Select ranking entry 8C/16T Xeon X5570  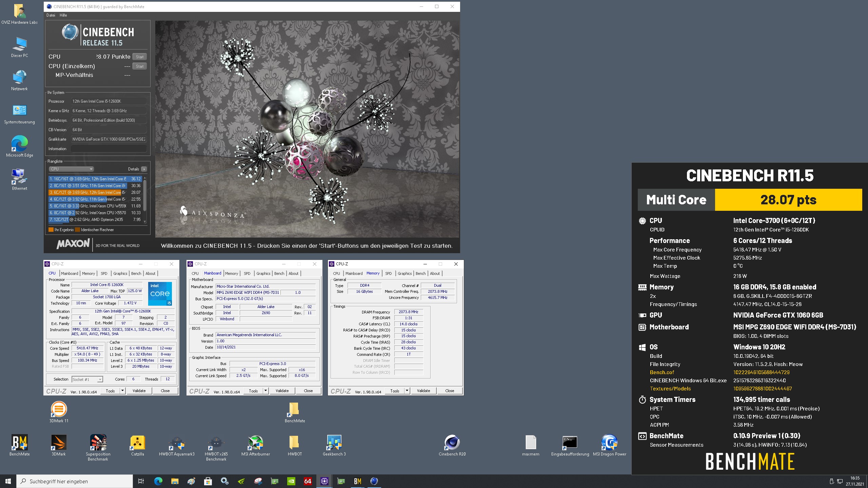coord(95,212)
